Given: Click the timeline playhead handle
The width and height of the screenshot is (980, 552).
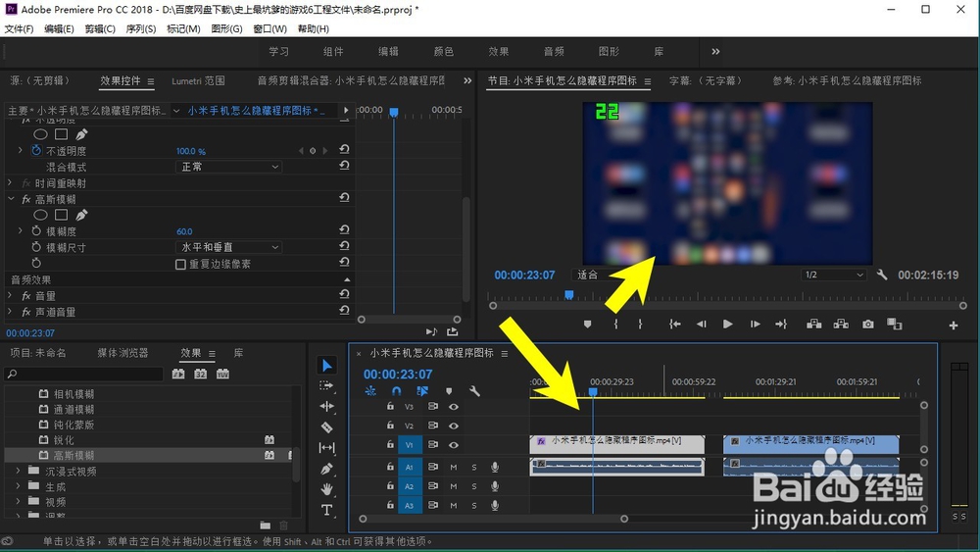Looking at the screenshot, I should (593, 392).
